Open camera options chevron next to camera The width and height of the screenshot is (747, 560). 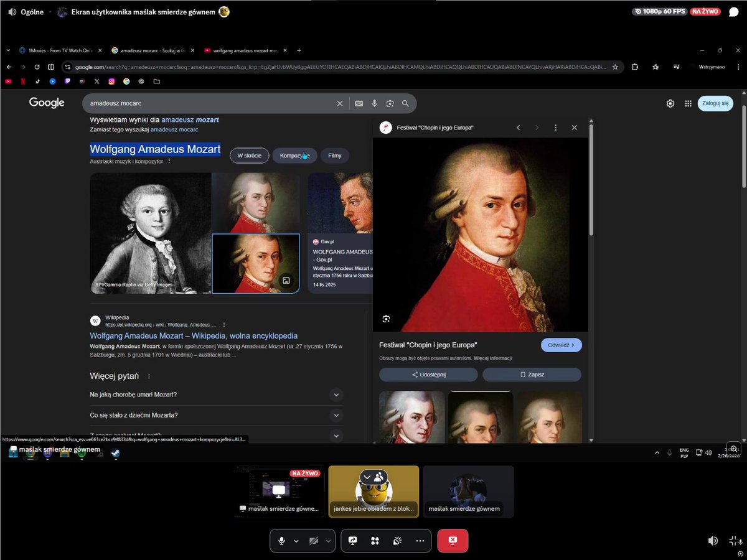[x=328, y=541]
